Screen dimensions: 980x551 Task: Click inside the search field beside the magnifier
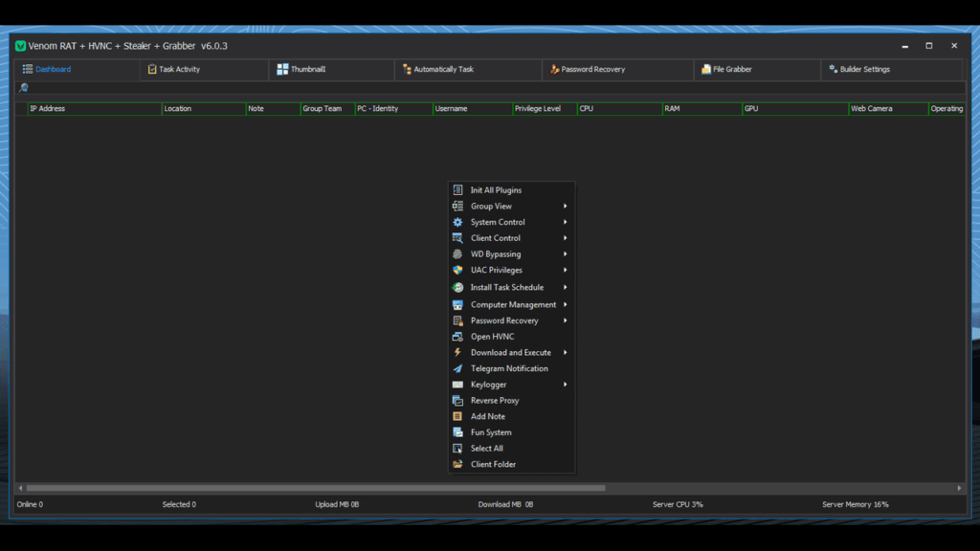pos(497,88)
